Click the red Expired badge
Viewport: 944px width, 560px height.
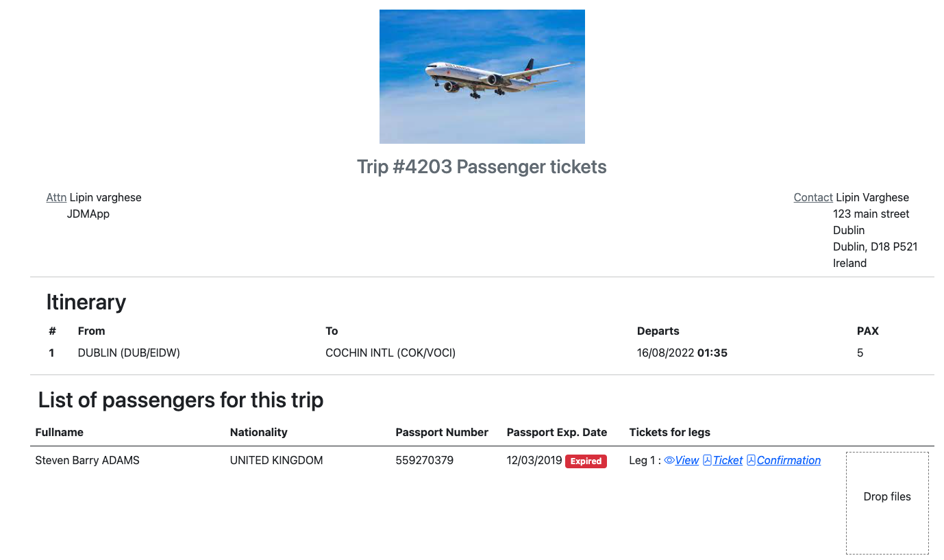pos(586,461)
